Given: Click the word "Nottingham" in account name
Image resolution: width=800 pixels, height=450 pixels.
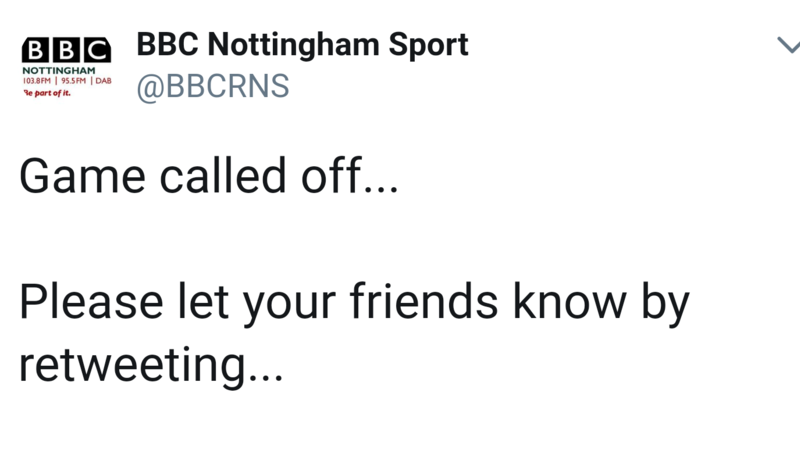Looking at the screenshot, I should 293,46.
